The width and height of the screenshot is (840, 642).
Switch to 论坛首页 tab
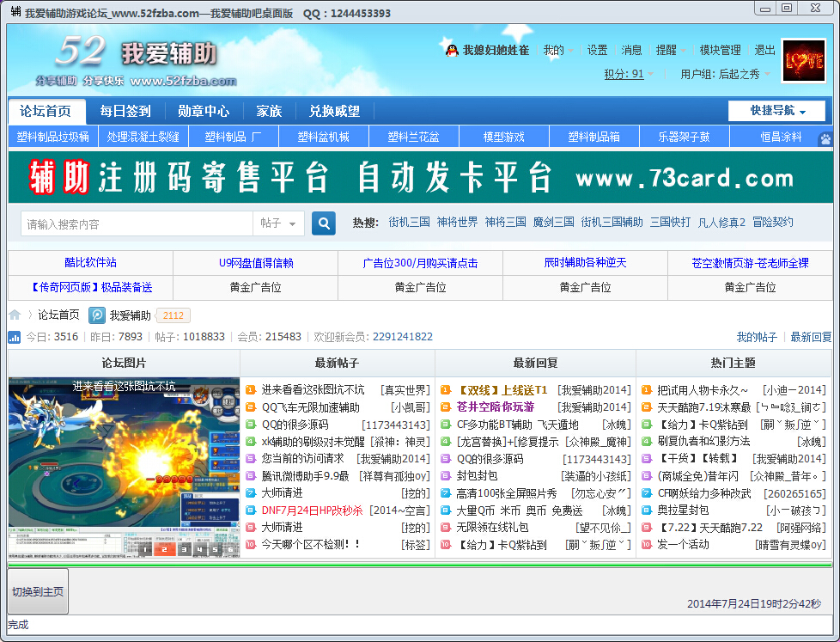[46, 111]
